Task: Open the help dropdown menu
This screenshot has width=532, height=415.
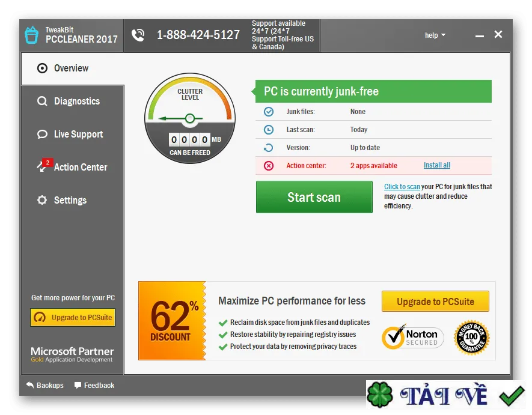Action: (435, 35)
